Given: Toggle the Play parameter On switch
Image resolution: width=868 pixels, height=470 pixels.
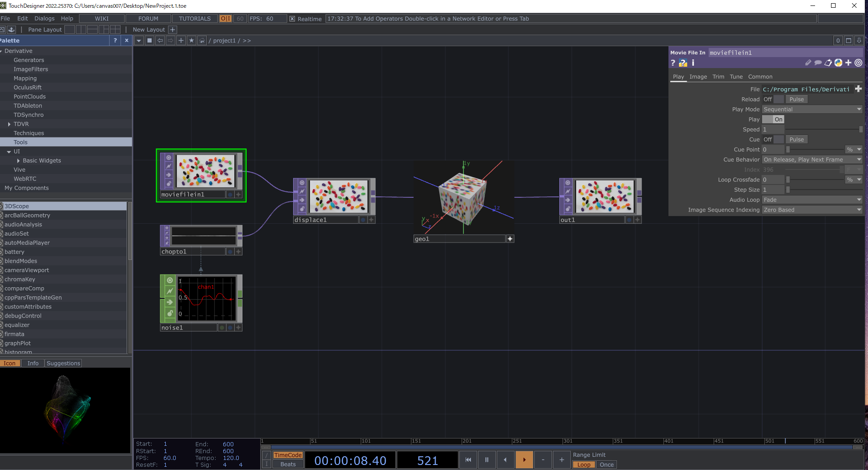Looking at the screenshot, I should tap(773, 119).
